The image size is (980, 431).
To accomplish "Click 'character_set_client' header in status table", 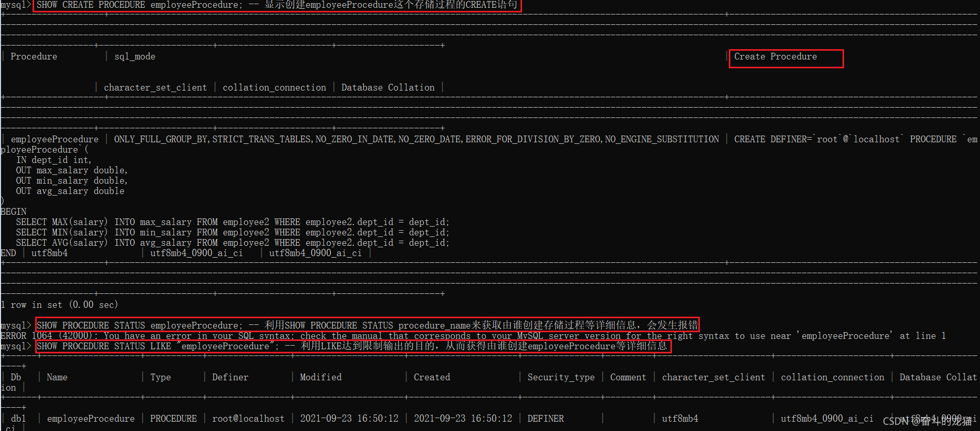I will pyautogui.click(x=713, y=377).
